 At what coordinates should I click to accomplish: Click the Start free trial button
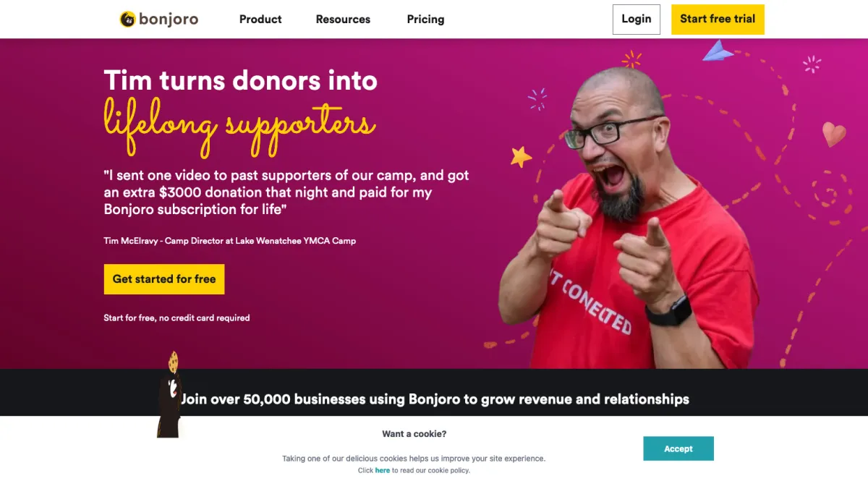coord(718,20)
